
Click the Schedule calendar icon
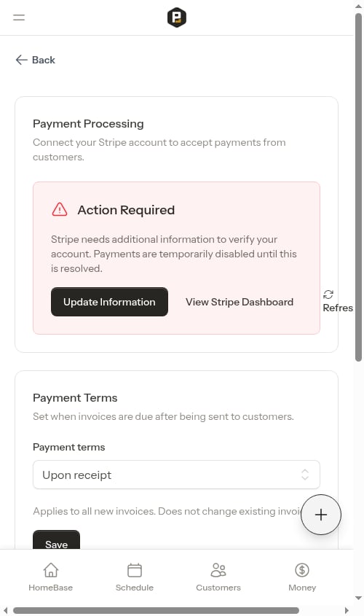135,570
